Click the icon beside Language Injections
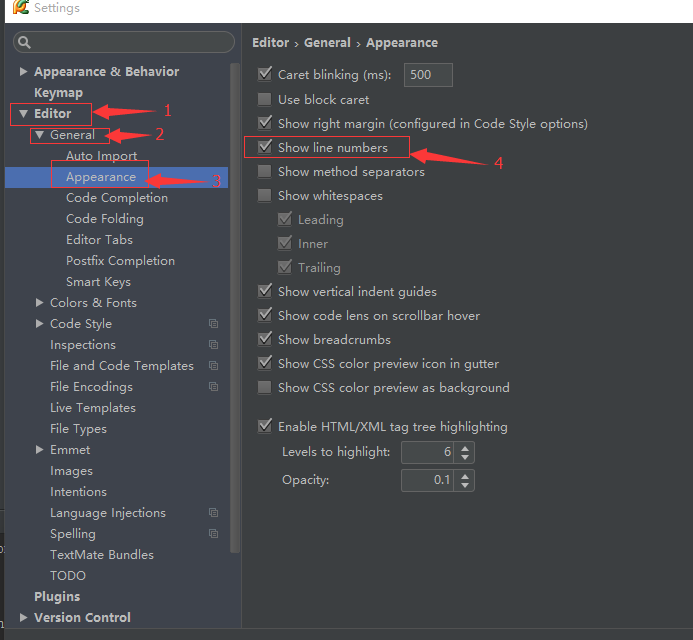Viewport: 693px width, 640px height. click(213, 513)
